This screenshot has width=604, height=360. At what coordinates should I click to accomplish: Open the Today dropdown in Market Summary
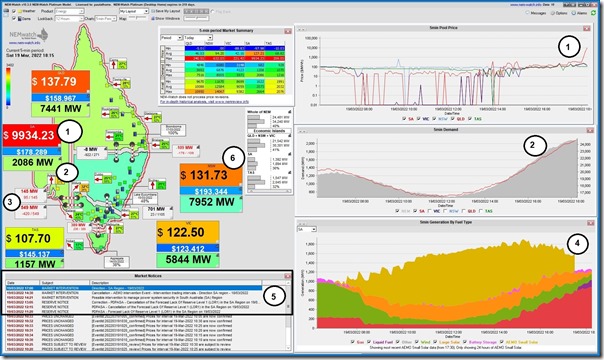(x=198, y=38)
